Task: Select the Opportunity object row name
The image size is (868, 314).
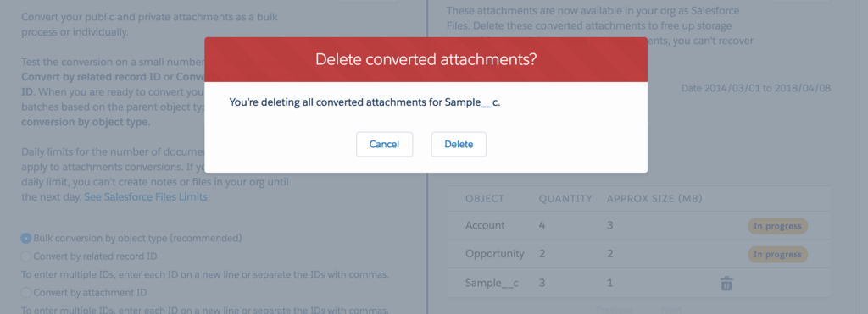Action: [495, 254]
